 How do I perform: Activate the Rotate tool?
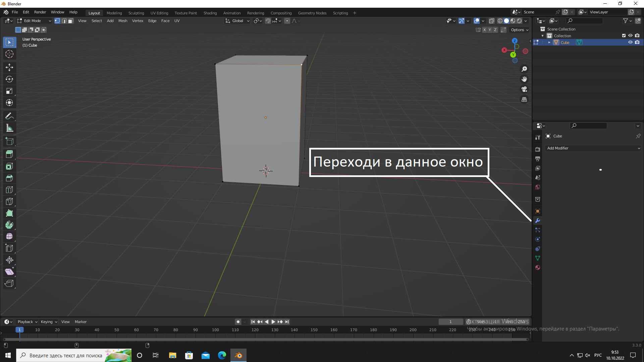[x=9, y=79]
